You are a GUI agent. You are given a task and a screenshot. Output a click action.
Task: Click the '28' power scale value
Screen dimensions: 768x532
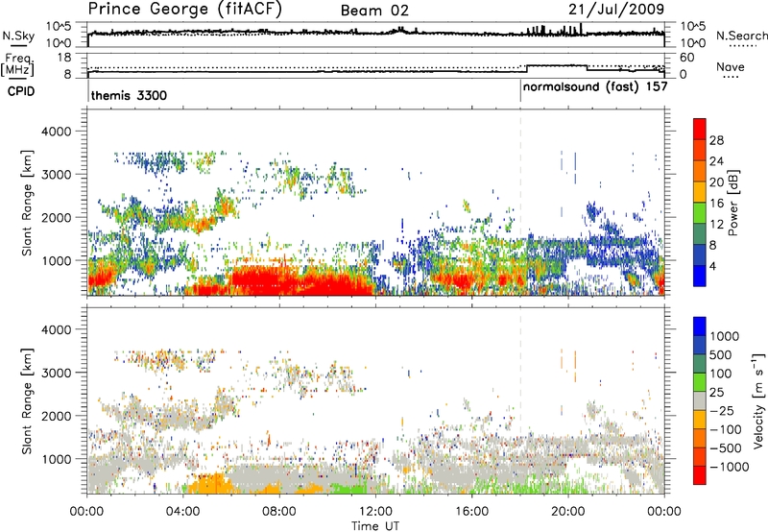point(716,140)
